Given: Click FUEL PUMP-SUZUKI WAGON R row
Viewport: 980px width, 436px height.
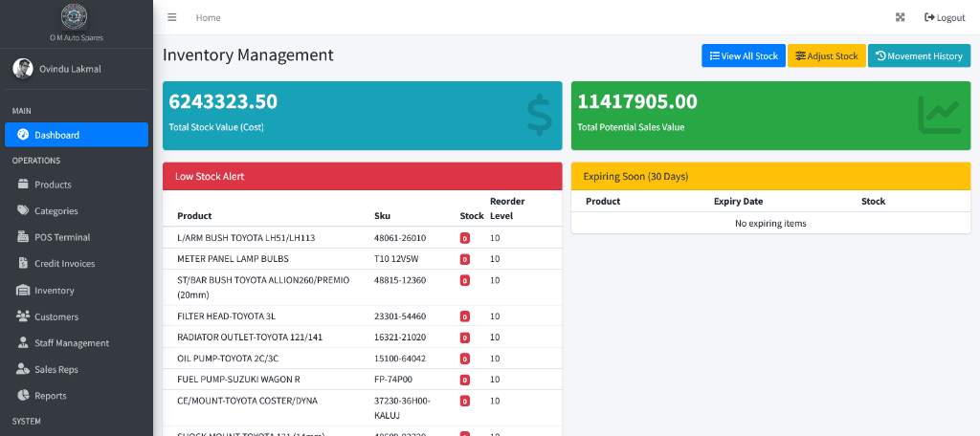Looking at the screenshot, I should point(363,380).
